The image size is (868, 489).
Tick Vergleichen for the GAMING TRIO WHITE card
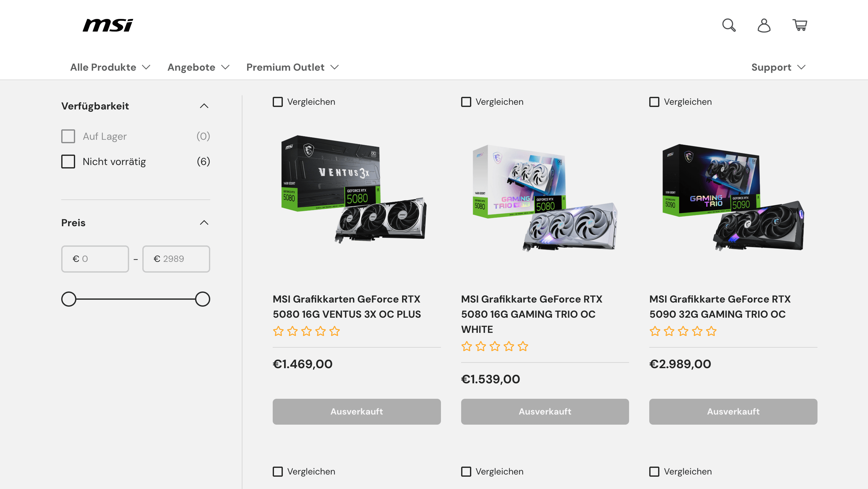click(x=466, y=102)
